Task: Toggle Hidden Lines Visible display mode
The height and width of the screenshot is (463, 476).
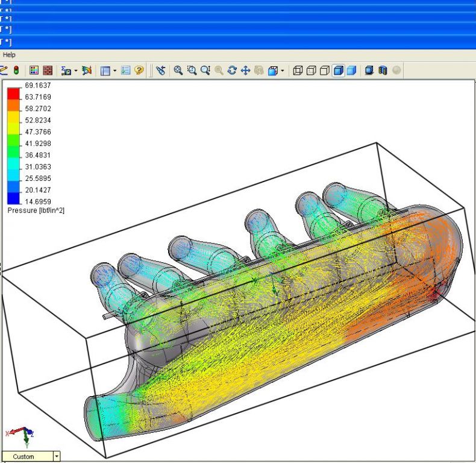Action: 311,71
